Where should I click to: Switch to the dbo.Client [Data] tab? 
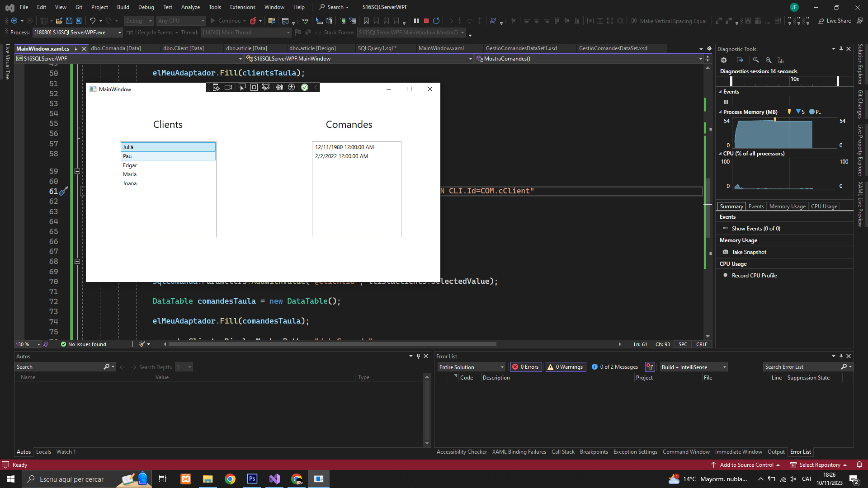[183, 48]
